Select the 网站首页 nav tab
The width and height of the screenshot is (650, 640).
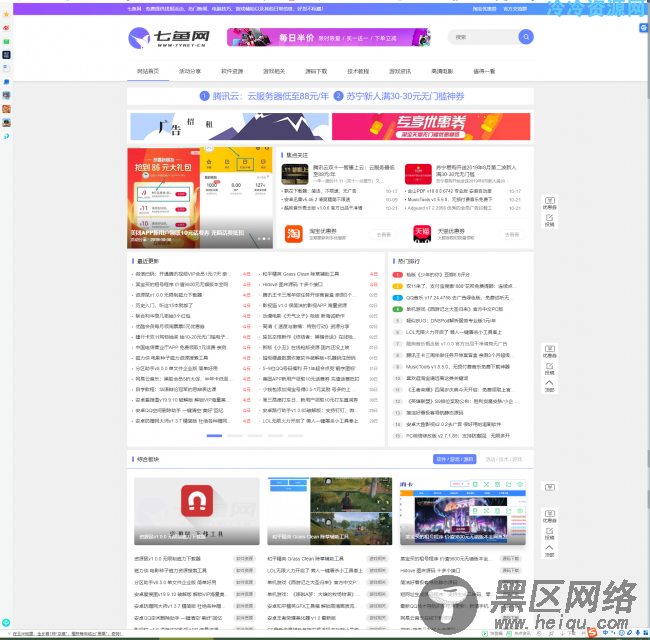coord(148,71)
